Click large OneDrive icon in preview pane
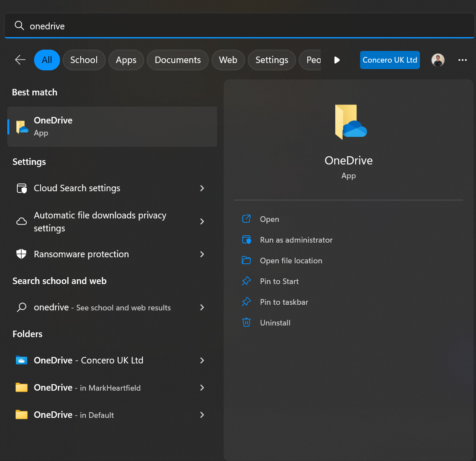The width and height of the screenshot is (476, 461). tap(350, 122)
